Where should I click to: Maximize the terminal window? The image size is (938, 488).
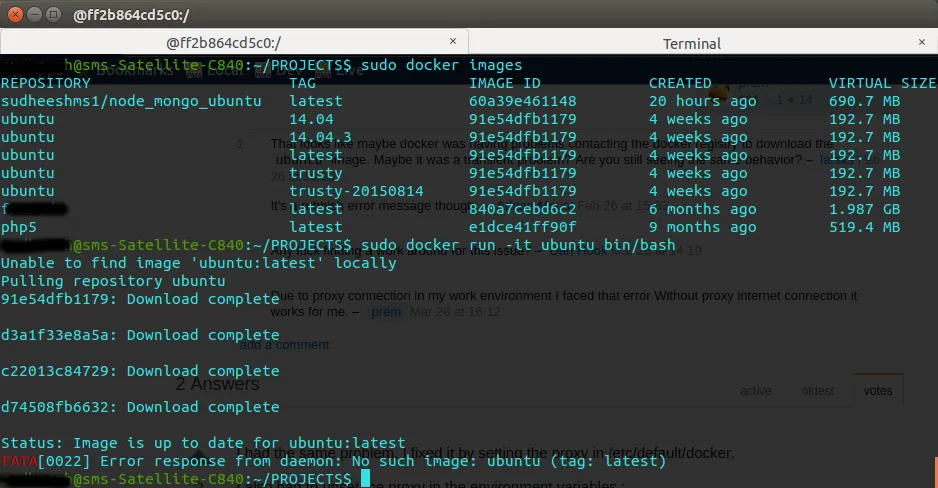(x=53, y=14)
